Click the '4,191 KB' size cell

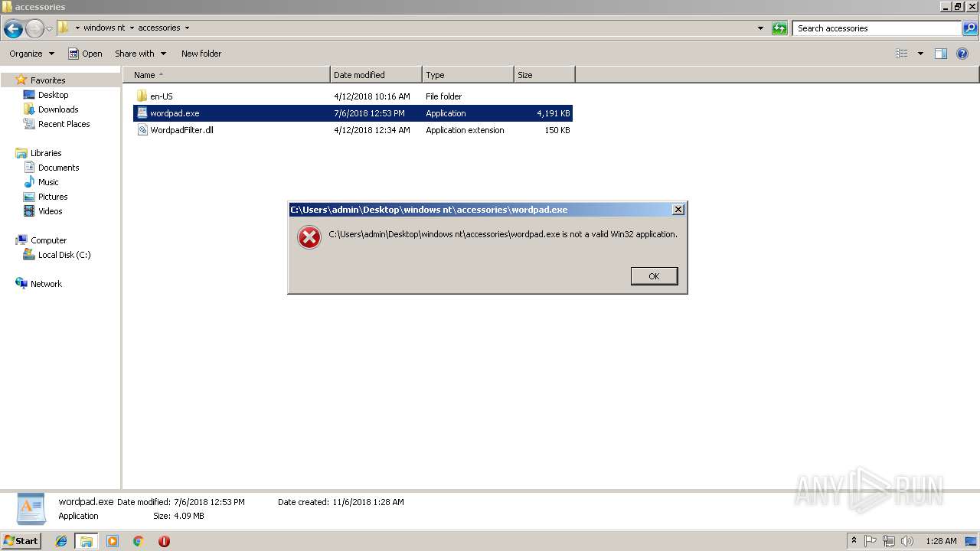(x=554, y=113)
